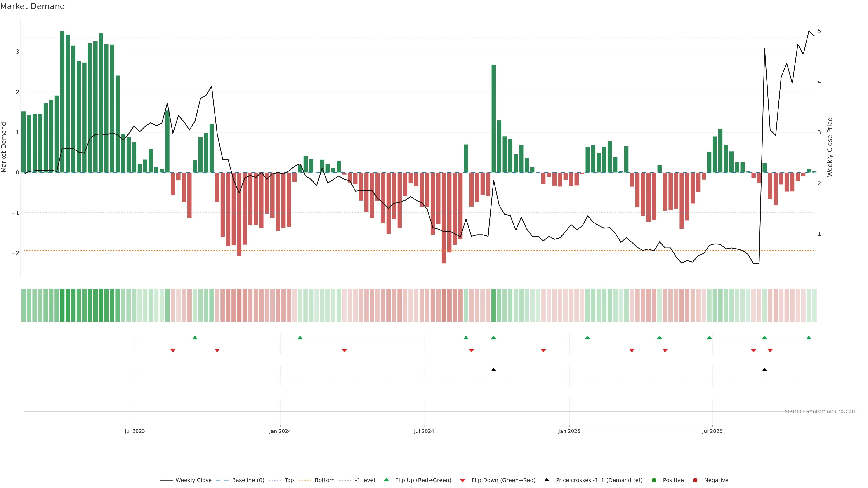Toggle the -1 level legend entry

365,480
